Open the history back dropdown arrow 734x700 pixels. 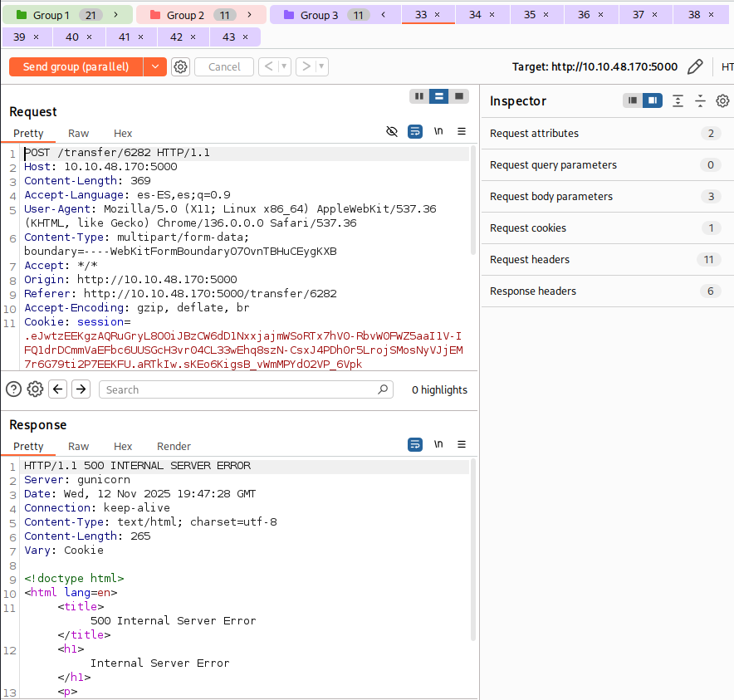[284, 66]
